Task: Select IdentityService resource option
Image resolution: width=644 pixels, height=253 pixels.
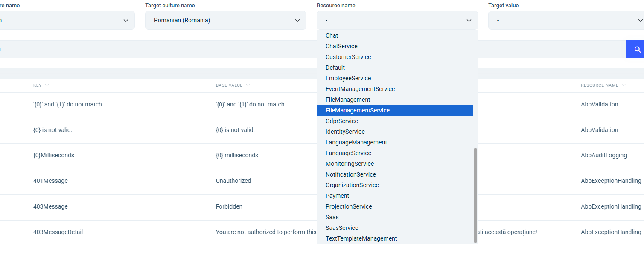Action: pyautogui.click(x=345, y=132)
